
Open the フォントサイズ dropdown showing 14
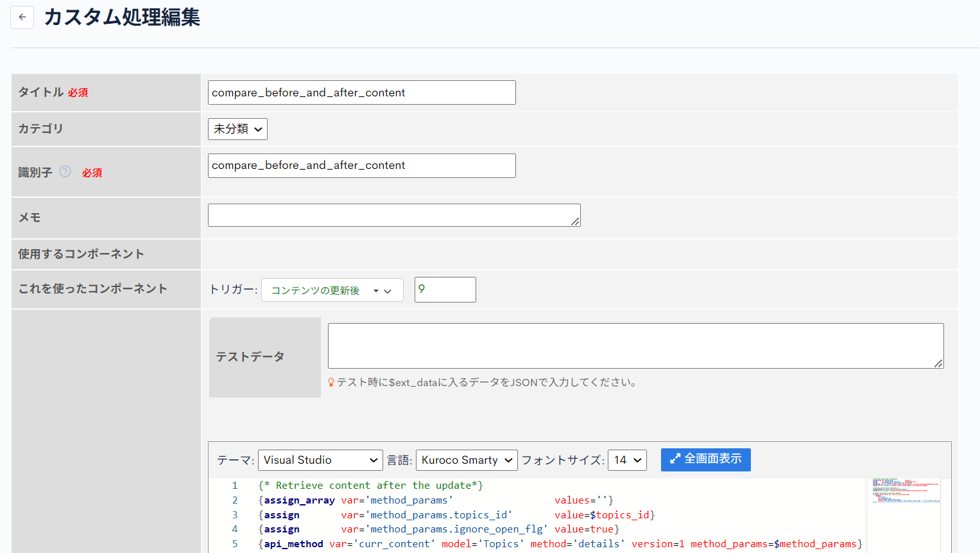(x=627, y=460)
